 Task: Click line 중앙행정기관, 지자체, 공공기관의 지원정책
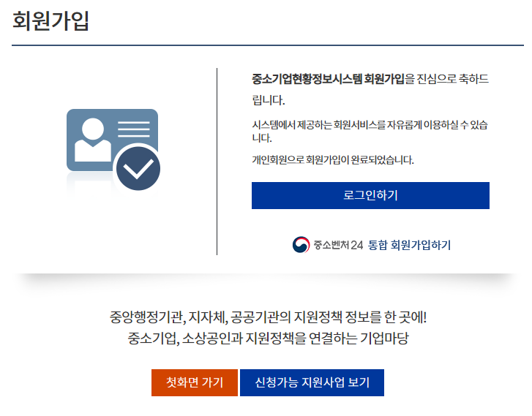[268, 317]
